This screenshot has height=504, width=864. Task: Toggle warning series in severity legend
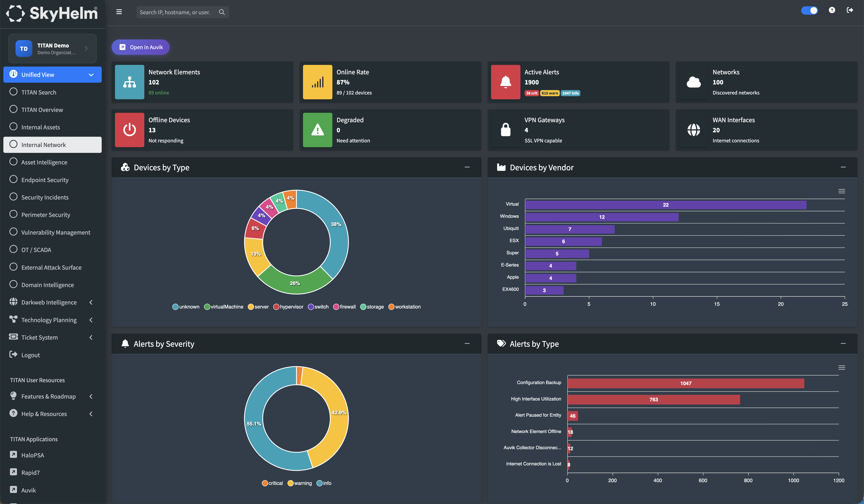click(300, 483)
